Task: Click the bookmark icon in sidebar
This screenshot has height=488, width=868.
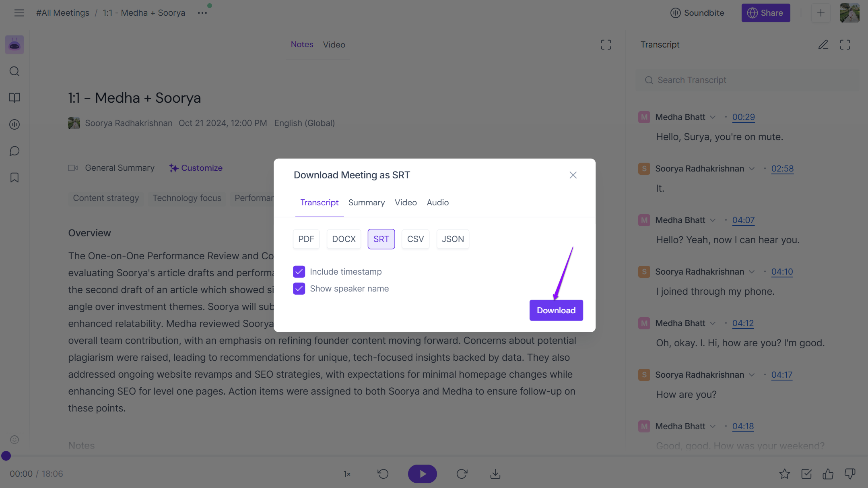Action: click(14, 177)
